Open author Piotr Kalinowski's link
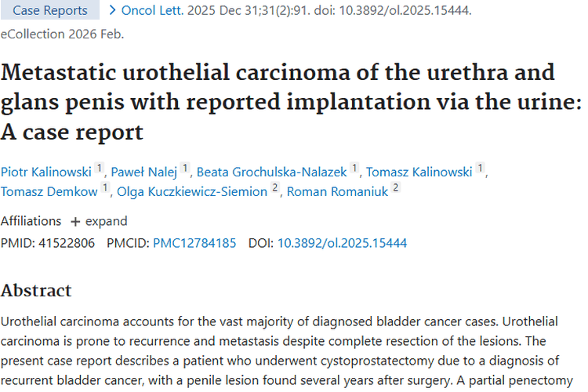Viewport: 588px width, 392px height. tap(45, 172)
